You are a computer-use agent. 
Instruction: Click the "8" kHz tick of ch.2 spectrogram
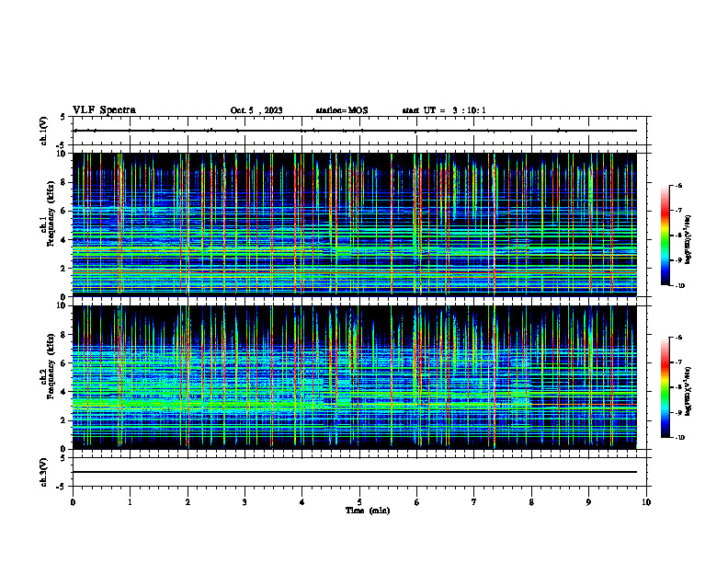(64, 335)
